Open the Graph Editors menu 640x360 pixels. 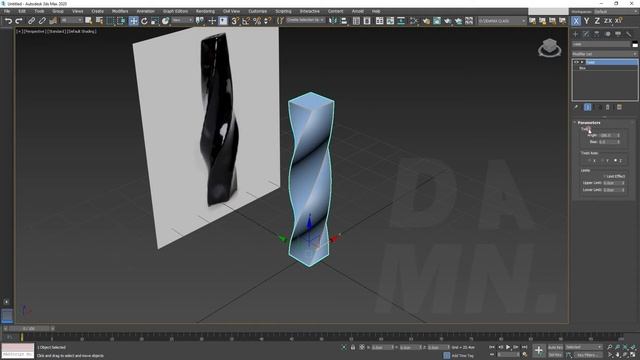[176, 11]
